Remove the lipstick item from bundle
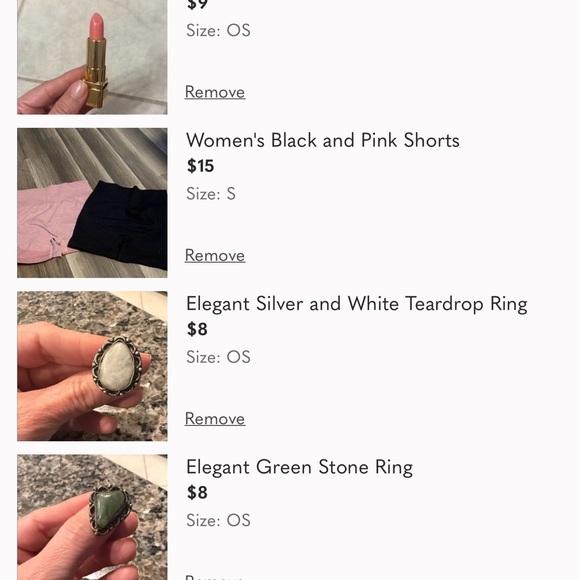Image resolution: width=580 pixels, height=580 pixels. click(x=215, y=92)
